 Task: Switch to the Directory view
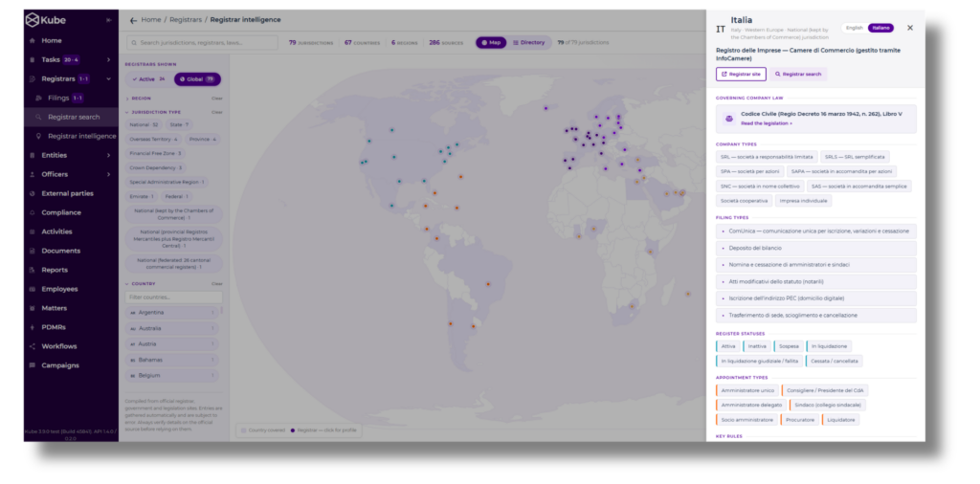tap(528, 42)
